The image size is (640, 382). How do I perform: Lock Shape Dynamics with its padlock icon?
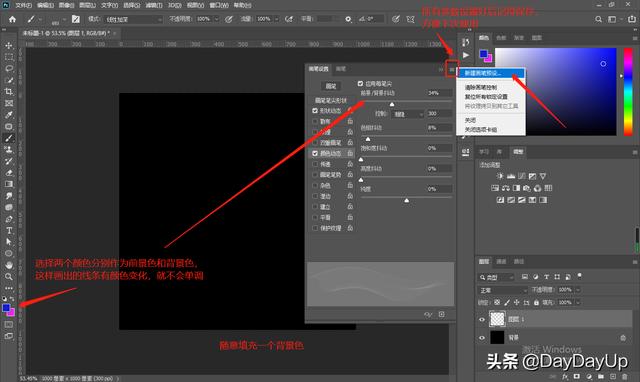[350, 111]
